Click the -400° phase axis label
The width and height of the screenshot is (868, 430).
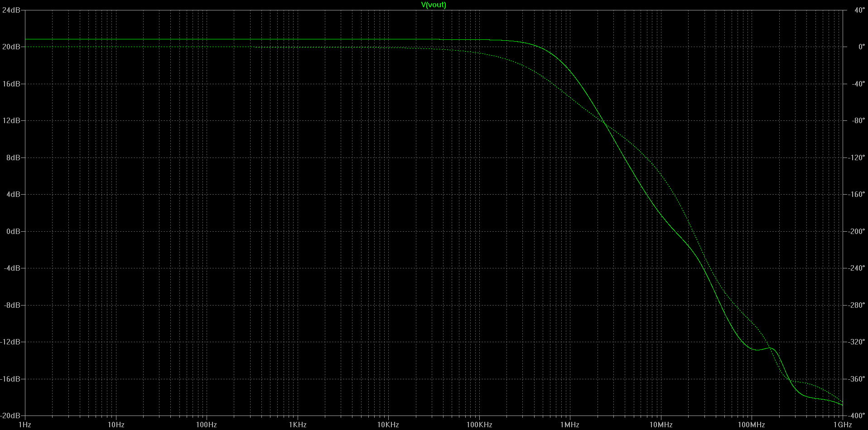(x=857, y=416)
